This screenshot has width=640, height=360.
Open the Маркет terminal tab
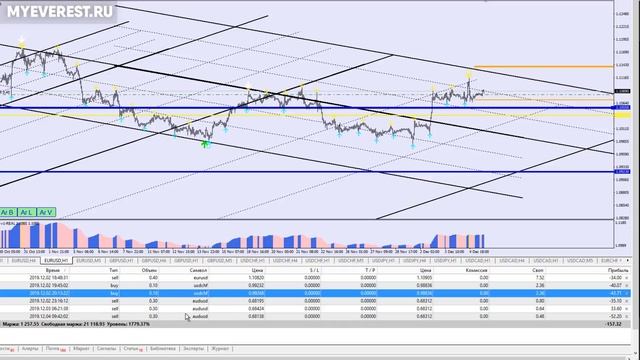81,349
